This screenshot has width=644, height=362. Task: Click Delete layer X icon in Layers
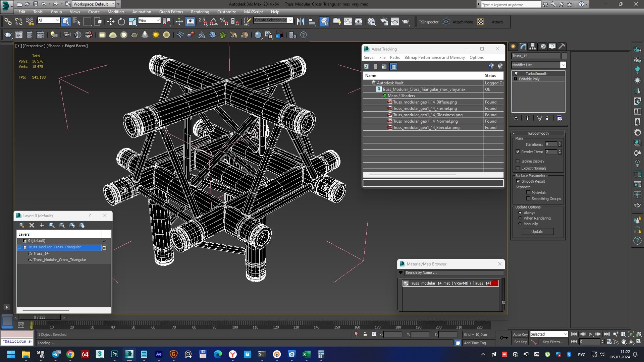pyautogui.click(x=32, y=225)
